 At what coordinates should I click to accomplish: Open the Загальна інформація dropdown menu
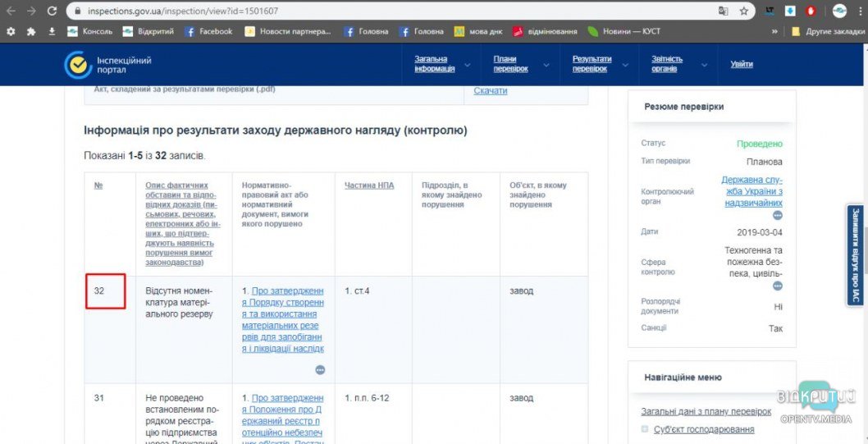(x=434, y=64)
